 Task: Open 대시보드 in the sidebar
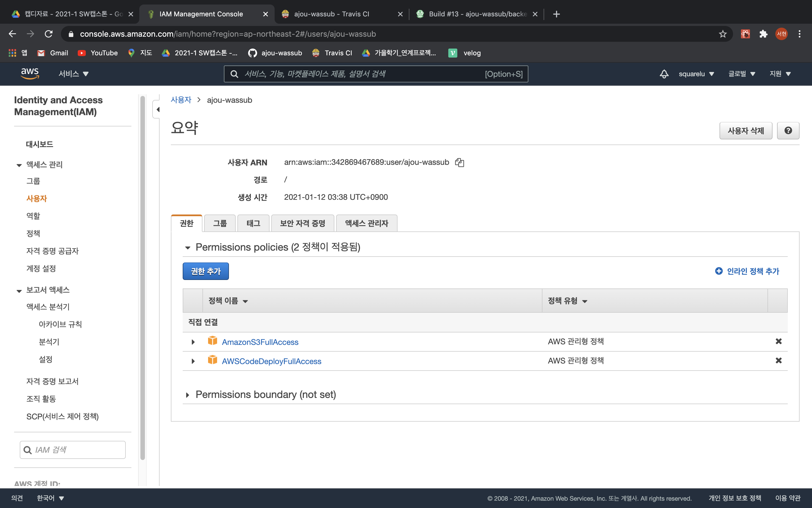[39, 144]
